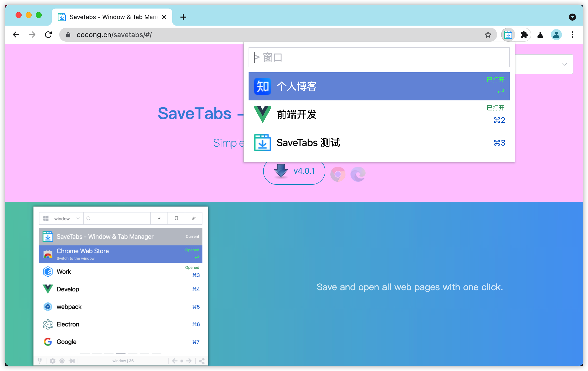Image resolution: width=588 pixels, height=371 pixels.
Task: Select the bookmark icon in the SaveTabs toolbar
Action: (x=176, y=218)
